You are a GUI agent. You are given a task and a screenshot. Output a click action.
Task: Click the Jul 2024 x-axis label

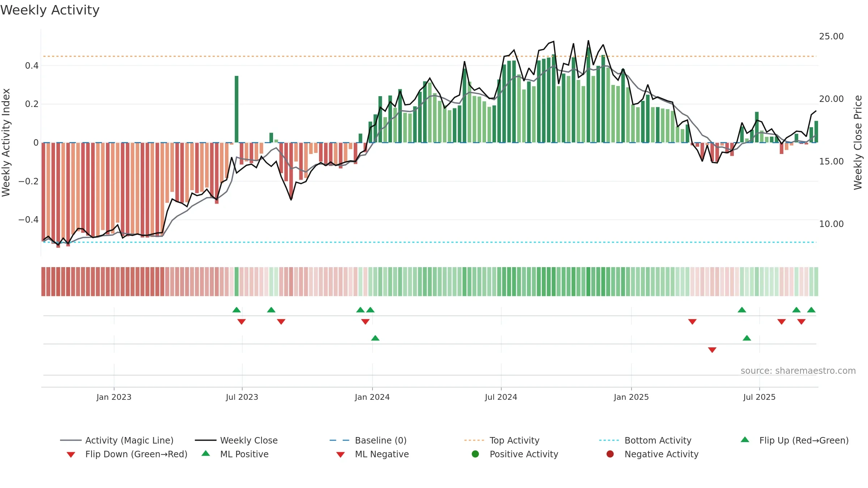coord(501,397)
